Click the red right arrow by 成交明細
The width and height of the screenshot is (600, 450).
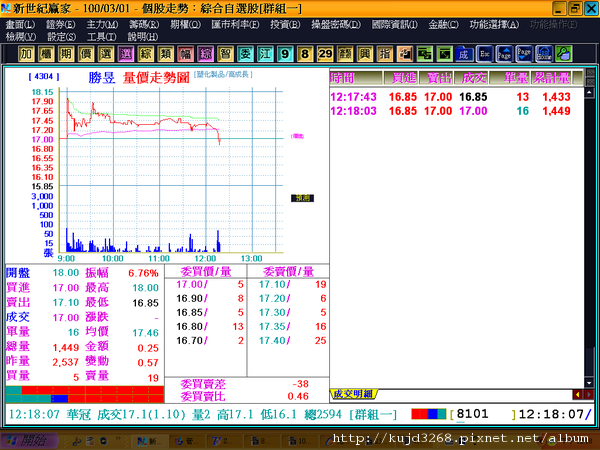[589, 394]
